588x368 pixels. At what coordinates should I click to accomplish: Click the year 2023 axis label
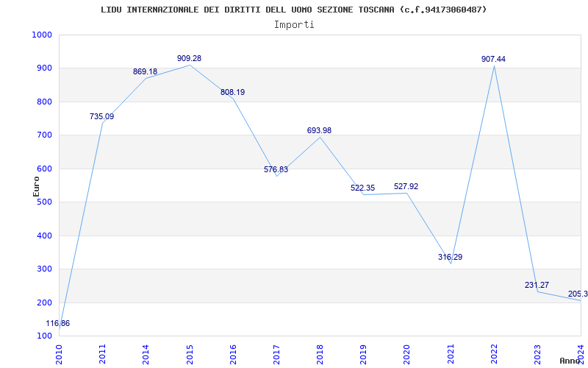(538, 354)
